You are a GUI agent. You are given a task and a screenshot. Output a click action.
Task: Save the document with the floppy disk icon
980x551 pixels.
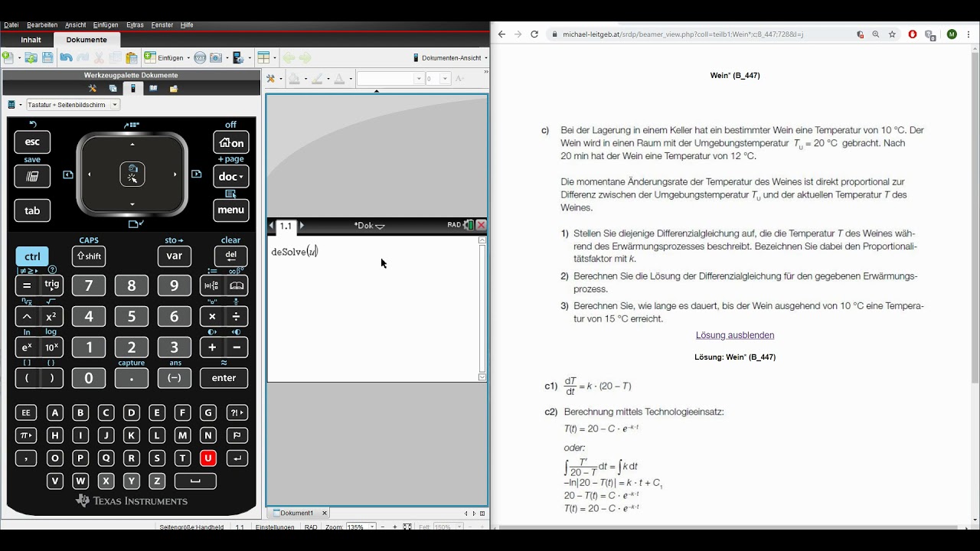[x=47, y=57]
